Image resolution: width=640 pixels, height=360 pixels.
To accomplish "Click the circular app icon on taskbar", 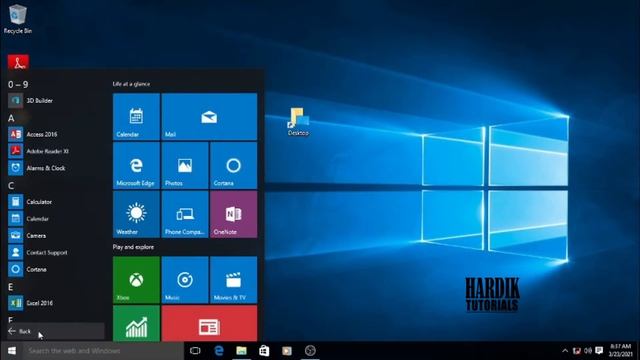I will pyautogui.click(x=310, y=351).
